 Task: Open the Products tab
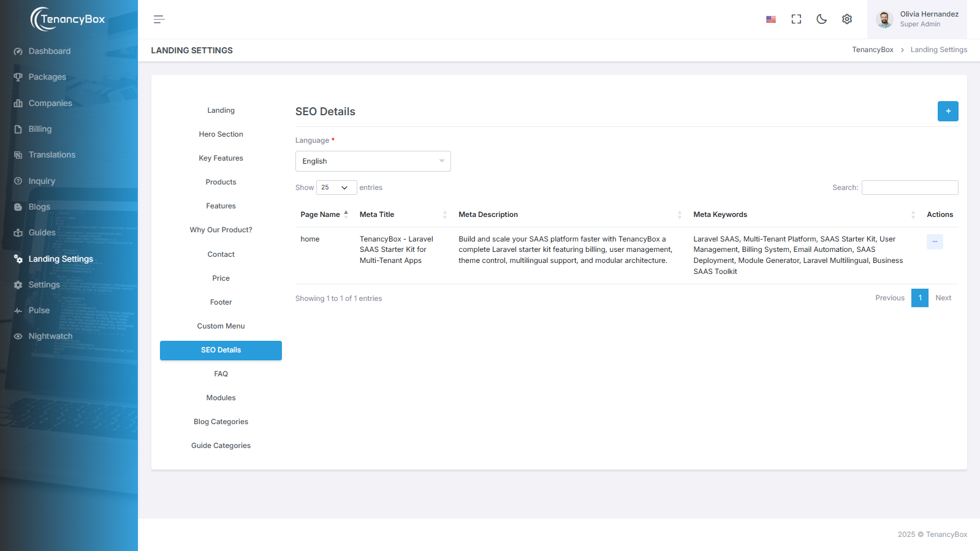(221, 182)
